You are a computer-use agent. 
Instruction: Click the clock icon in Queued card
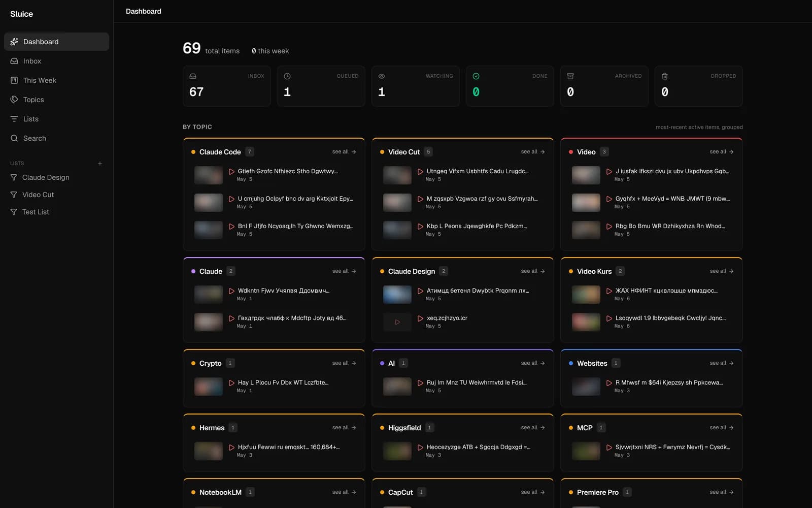tap(287, 76)
